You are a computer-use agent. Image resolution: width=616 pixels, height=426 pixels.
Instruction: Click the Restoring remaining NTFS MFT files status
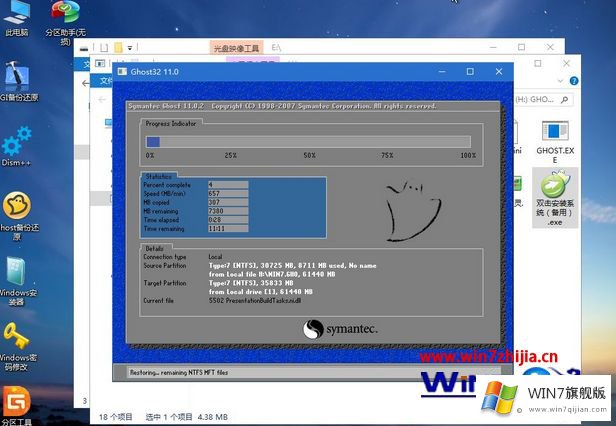[x=179, y=372]
